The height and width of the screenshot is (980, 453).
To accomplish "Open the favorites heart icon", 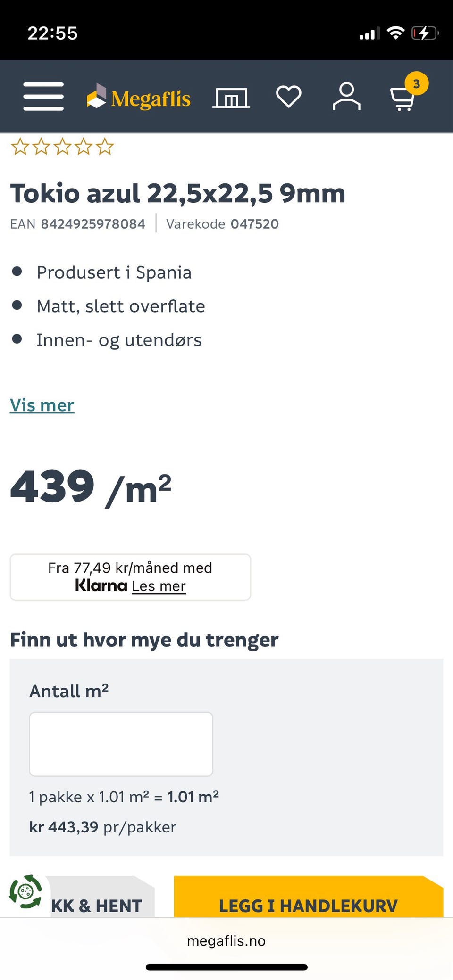I will click(289, 97).
